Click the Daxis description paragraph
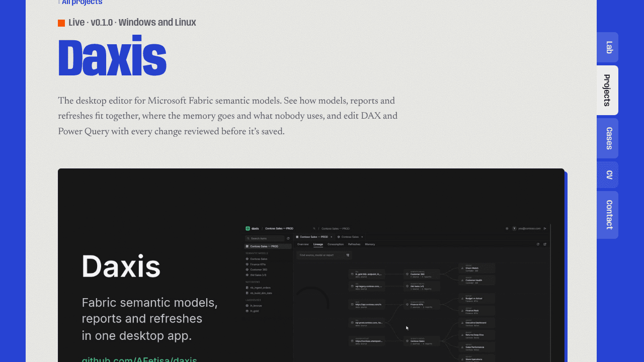Screen dimensions: 644x362 pos(228,116)
